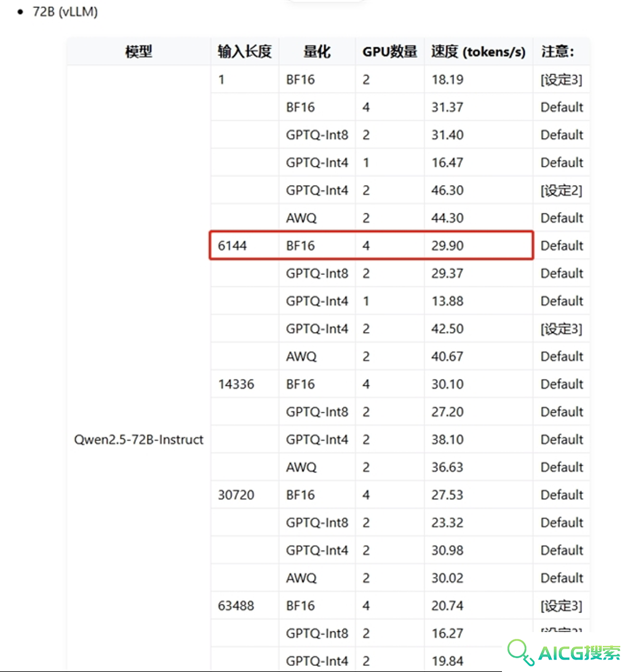The image size is (625, 672).
Task: Click [设定3] in the 42.50 speed row
Action: [x=561, y=329]
